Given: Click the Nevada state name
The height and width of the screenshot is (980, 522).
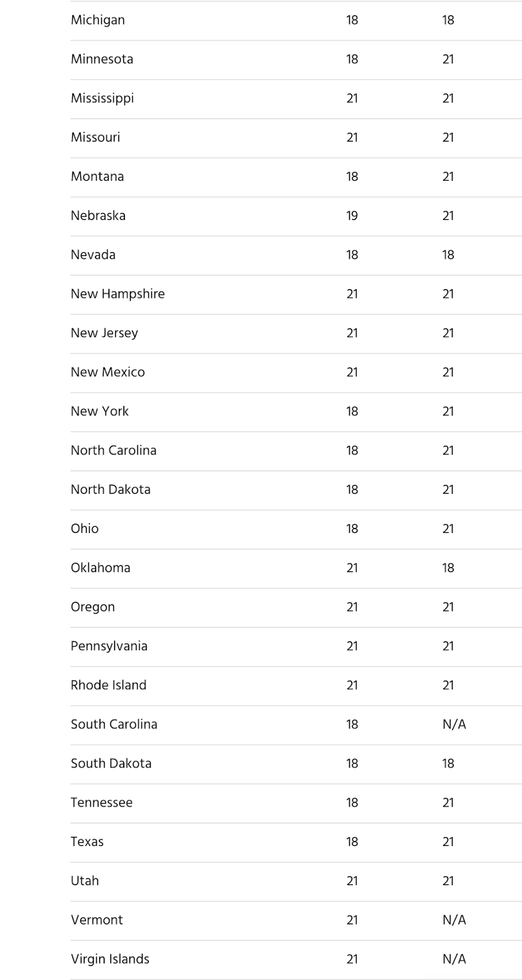Looking at the screenshot, I should [x=93, y=255].
